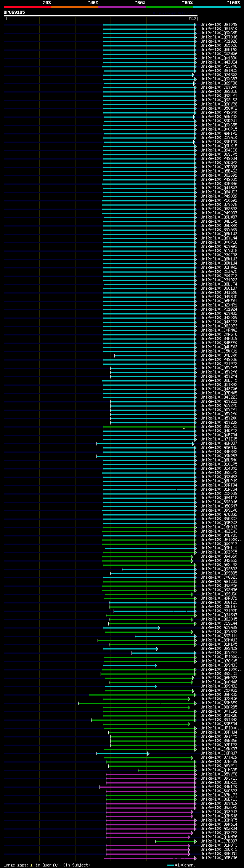
Task: Select the label UniRef100_A9NIV2
Action: tap(219, 134)
